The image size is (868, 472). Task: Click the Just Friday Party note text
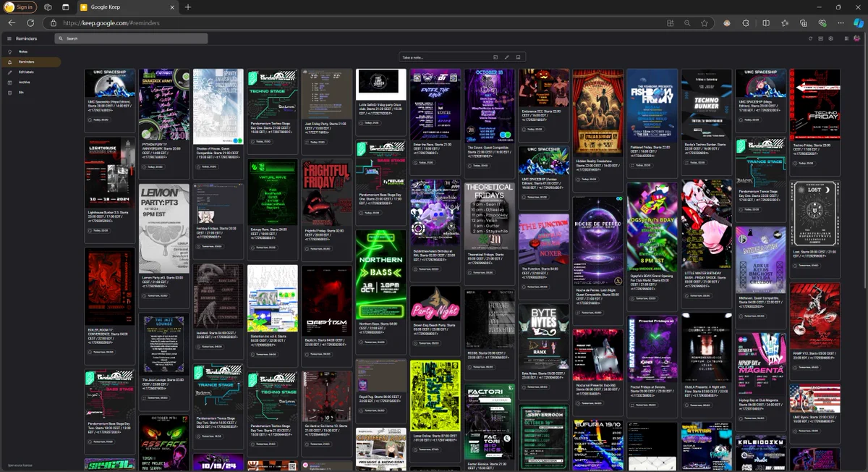pos(327,129)
